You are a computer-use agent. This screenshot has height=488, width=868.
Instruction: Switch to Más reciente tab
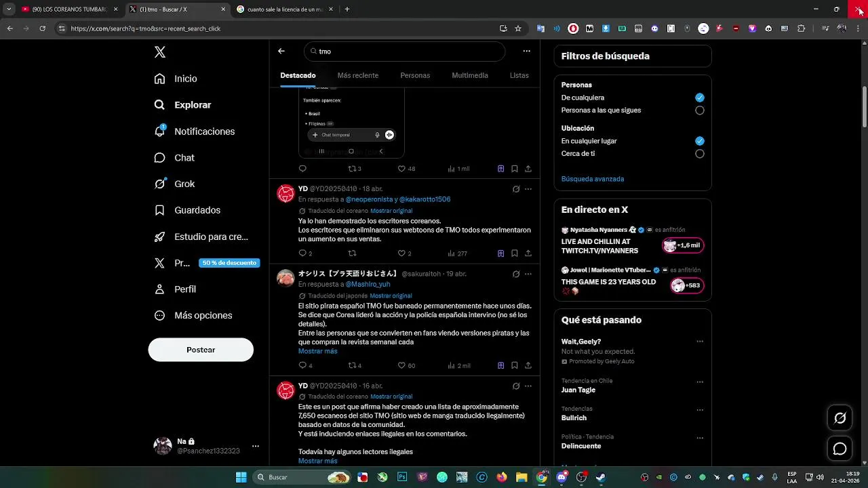pyautogui.click(x=358, y=75)
